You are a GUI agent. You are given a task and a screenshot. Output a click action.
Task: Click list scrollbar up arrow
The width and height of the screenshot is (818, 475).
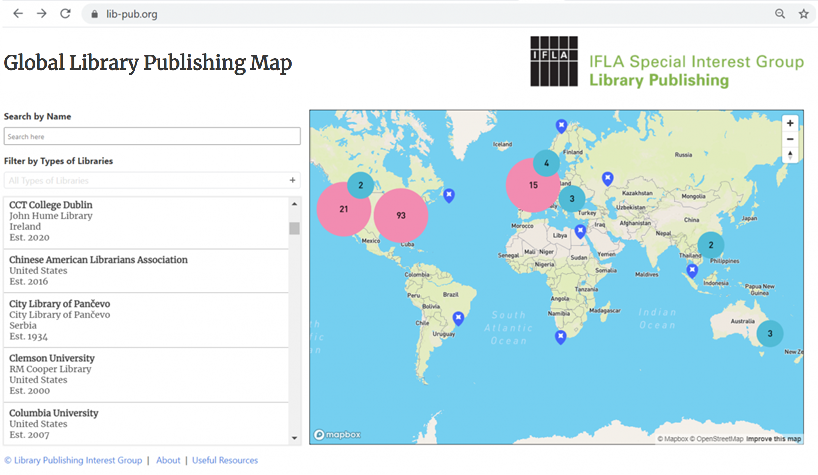point(295,204)
